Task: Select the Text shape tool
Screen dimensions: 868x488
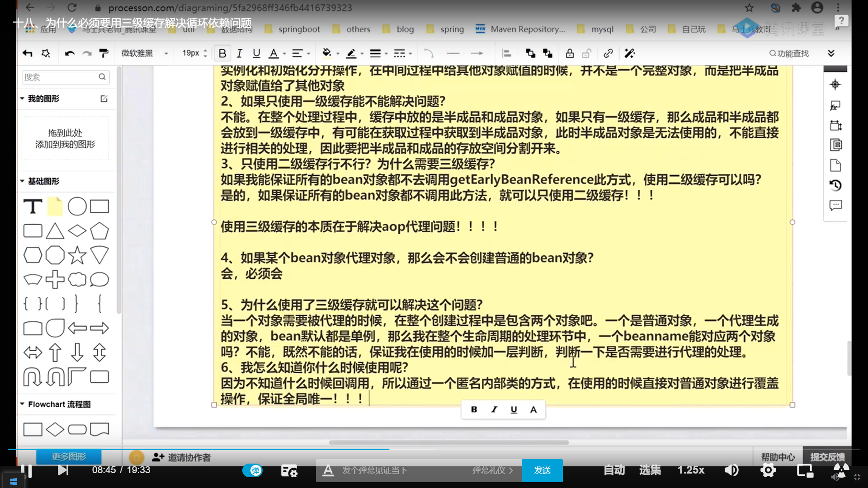Action: coord(33,206)
